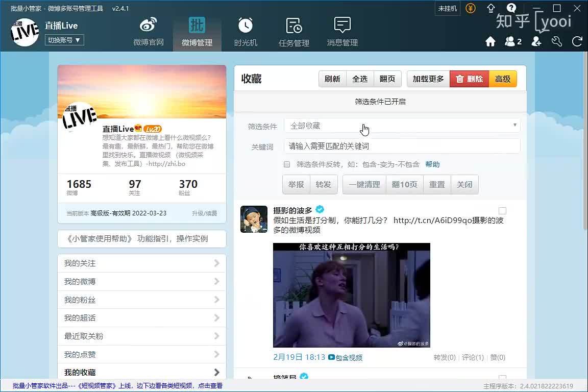The image size is (588, 392).
Task: Expand 我的点赞 menu row
Action: (142, 354)
